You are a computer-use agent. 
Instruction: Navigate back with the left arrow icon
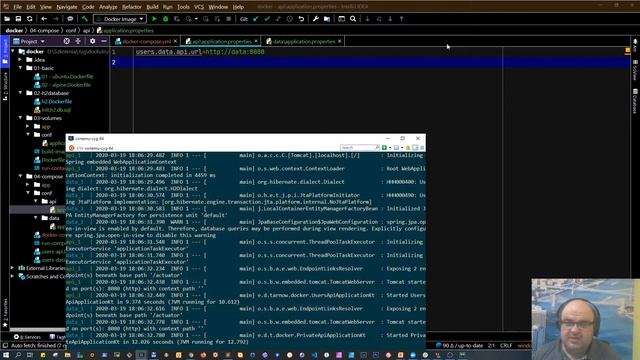44,19
